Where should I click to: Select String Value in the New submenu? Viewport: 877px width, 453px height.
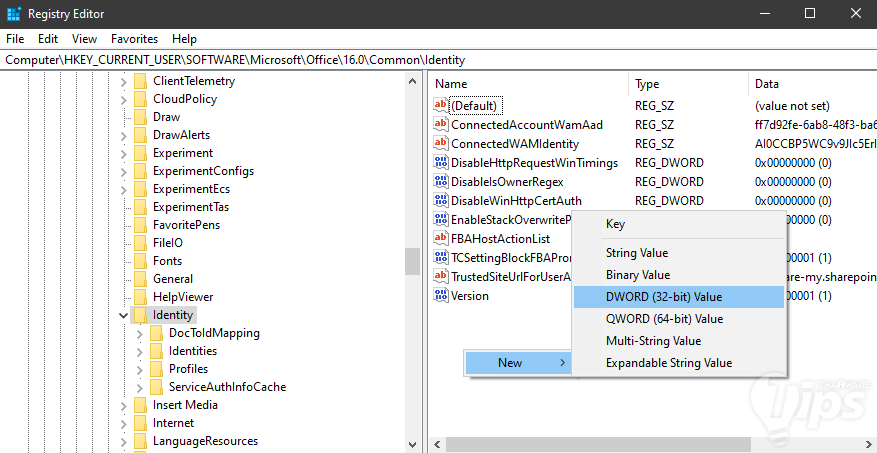coord(636,253)
